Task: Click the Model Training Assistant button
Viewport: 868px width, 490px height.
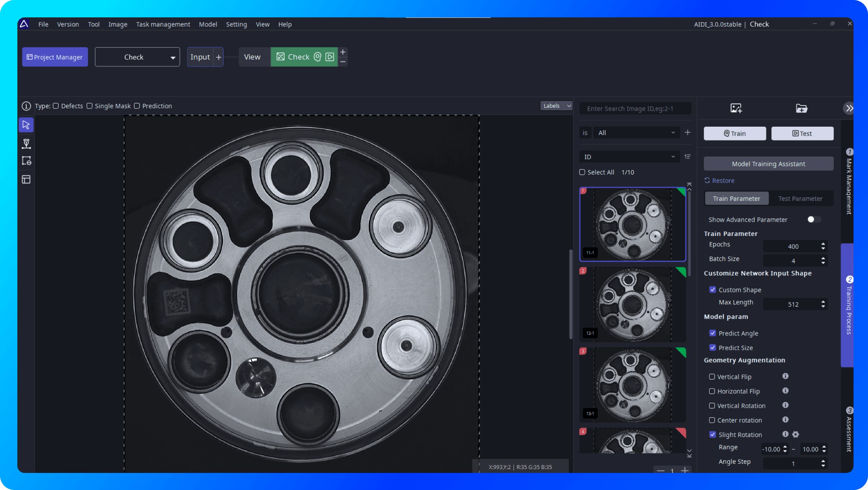Action: click(768, 164)
